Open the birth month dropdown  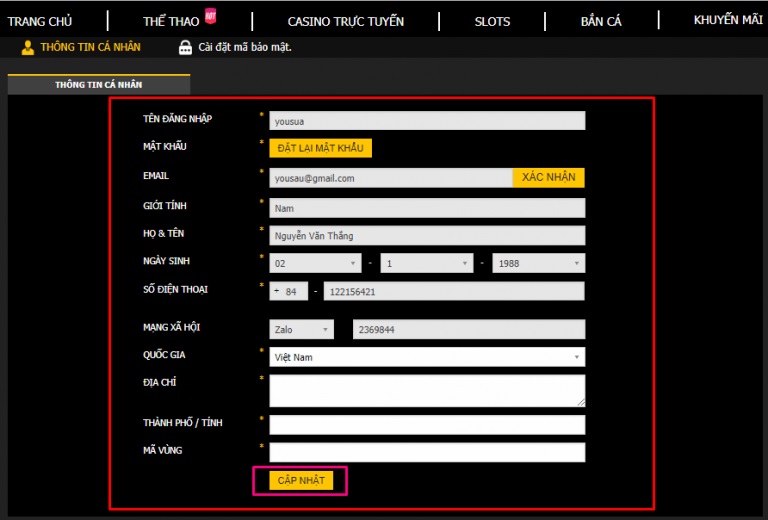coord(427,263)
